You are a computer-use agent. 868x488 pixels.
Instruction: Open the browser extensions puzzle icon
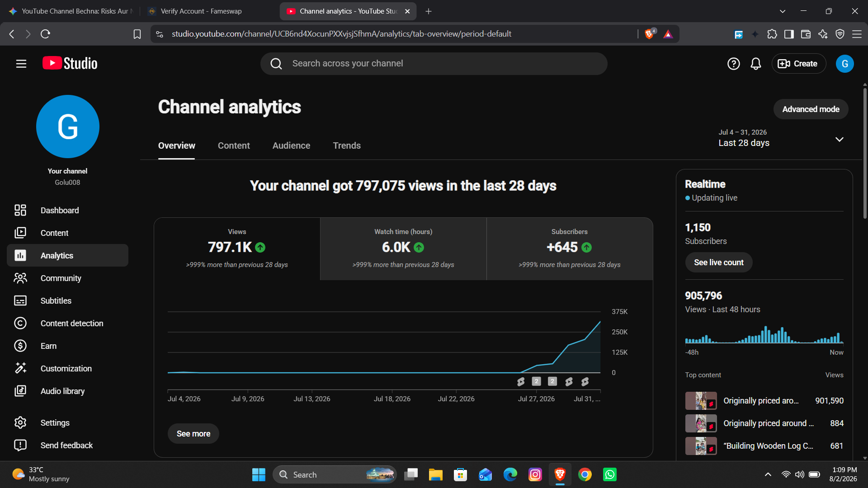tap(772, 34)
